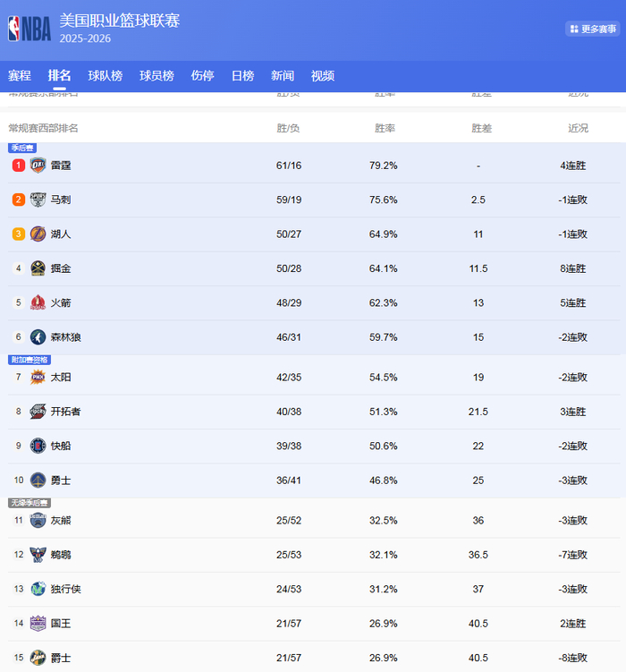Click the Jazz (爵士) team logo

[38, 658]
